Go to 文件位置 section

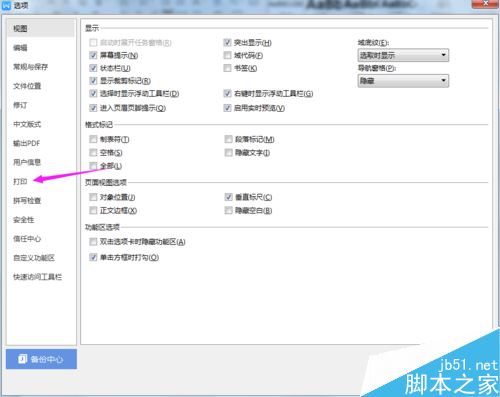point(27,86)
